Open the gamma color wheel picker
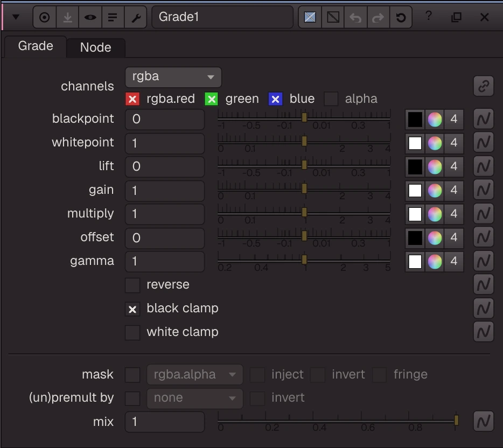The width and height of the screenshot is (503, 448). click(435, 262)
